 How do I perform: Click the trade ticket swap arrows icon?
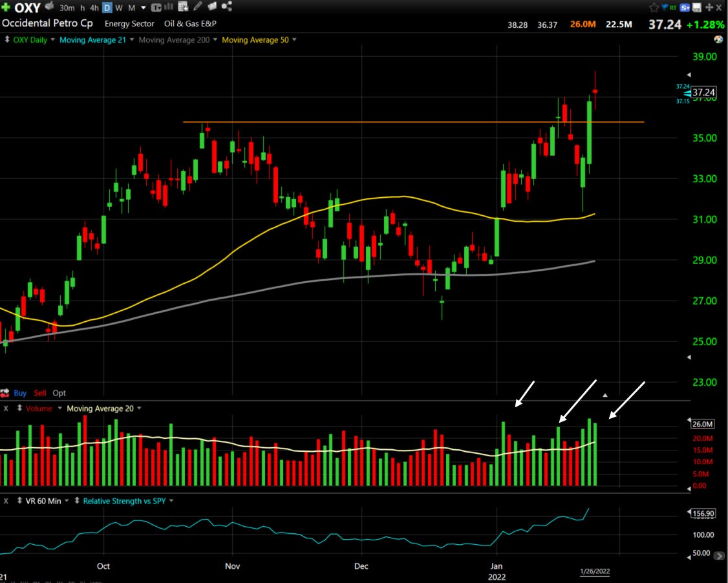5,393
